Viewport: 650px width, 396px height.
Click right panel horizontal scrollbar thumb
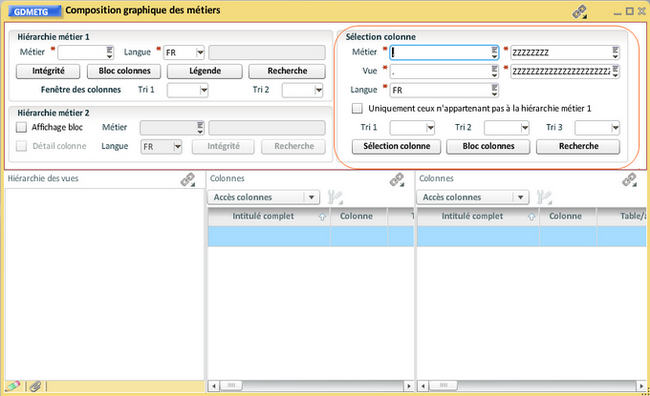coord(443,386)
